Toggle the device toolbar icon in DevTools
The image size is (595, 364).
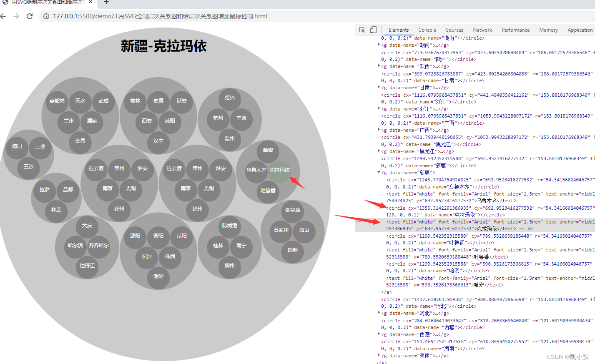[373, 30]
